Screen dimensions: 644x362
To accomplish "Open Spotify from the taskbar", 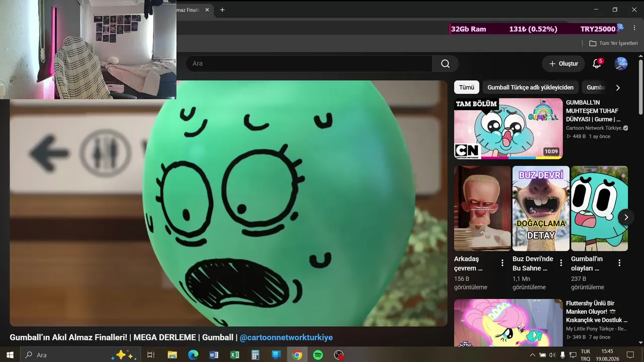I will [318, 355].
